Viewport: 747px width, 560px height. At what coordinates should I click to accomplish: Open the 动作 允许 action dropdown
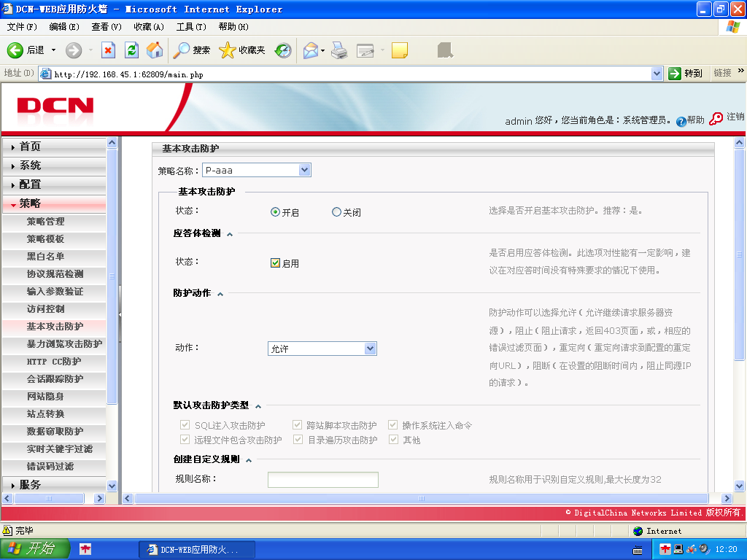coord(322,349)
